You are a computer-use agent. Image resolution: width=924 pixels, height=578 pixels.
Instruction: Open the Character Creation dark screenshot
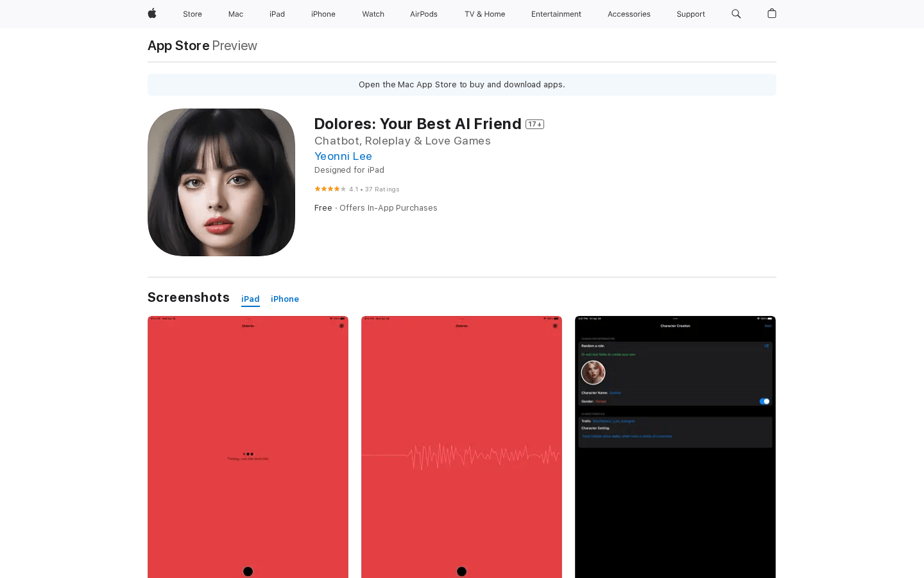coord(675,447)
